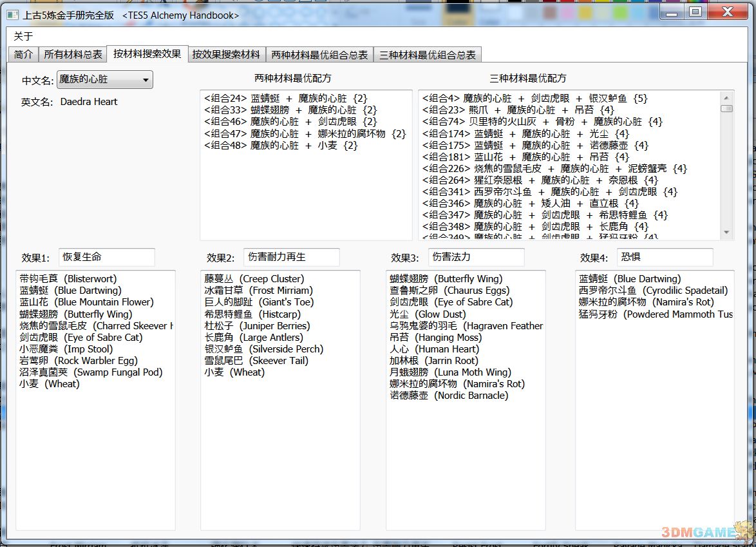The height and width of the screenshot is (547, 756).
Task: Go to the 按效果搜索材料 tab
Action: (x=226, y=55)
